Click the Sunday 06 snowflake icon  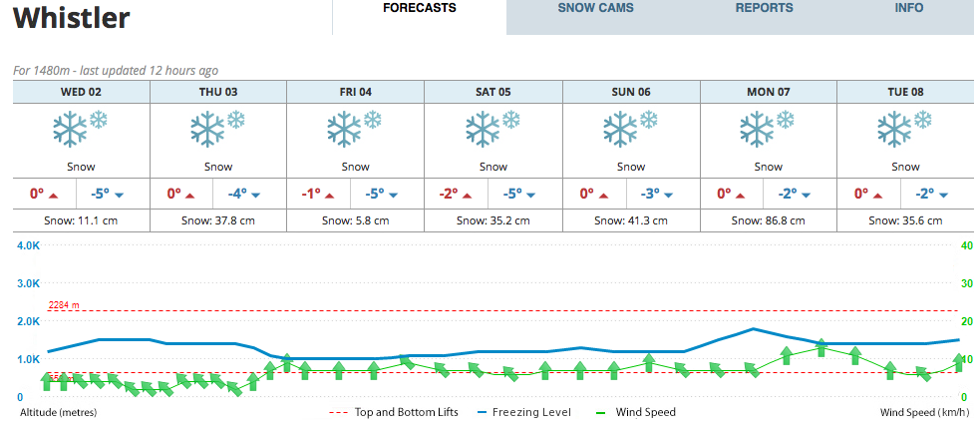point(631,129)
